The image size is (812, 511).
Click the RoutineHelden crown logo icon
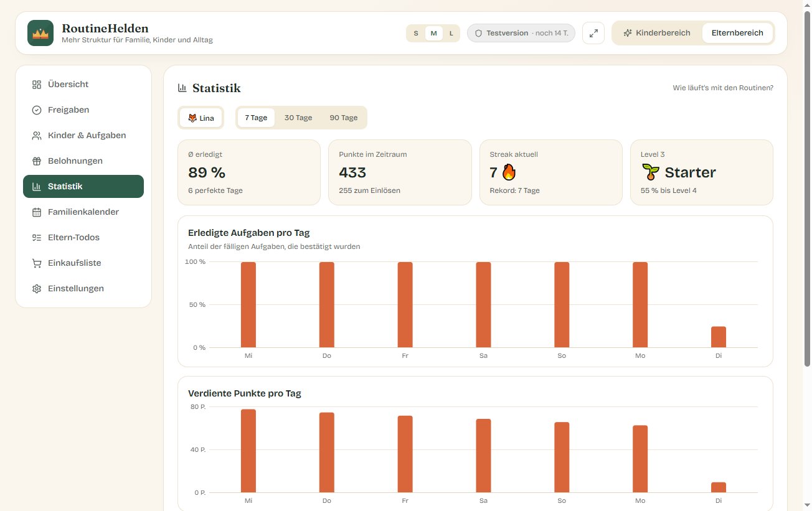coord(40,33)
